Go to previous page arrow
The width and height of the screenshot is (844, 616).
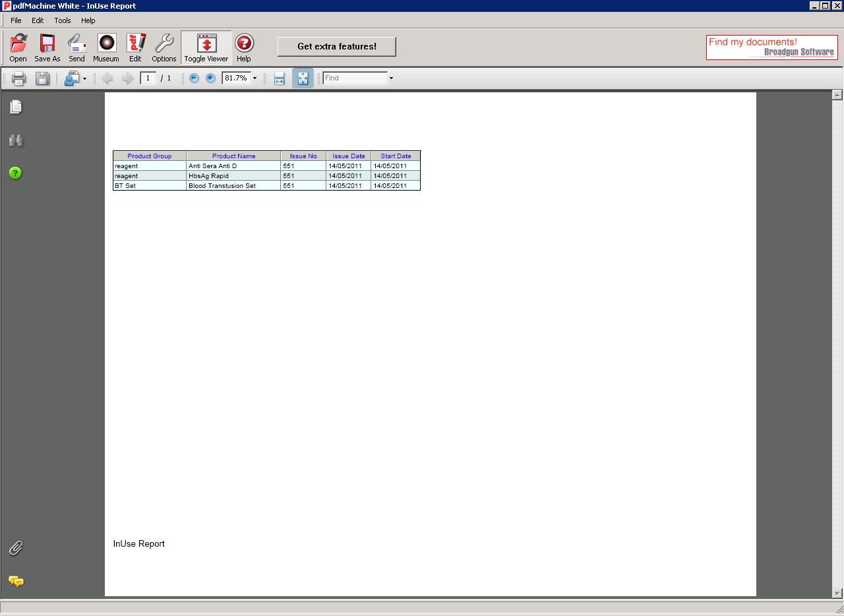(x=107, y=78)
